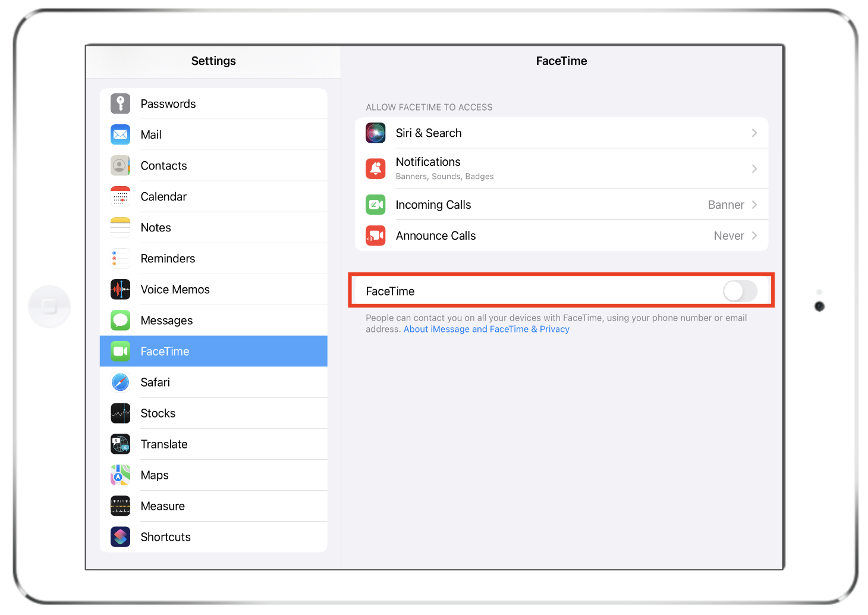Image resolution: width=868 pixels, height=615 pixels.
Task: Tap the red Notifications bell icon
Action: [x=375, y=168]
